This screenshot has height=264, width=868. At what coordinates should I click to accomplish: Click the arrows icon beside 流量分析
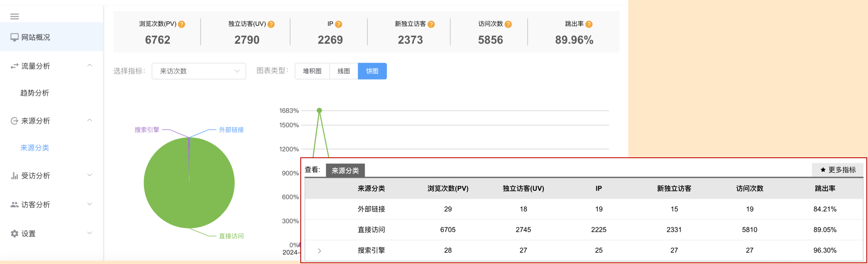coord(14,66)
